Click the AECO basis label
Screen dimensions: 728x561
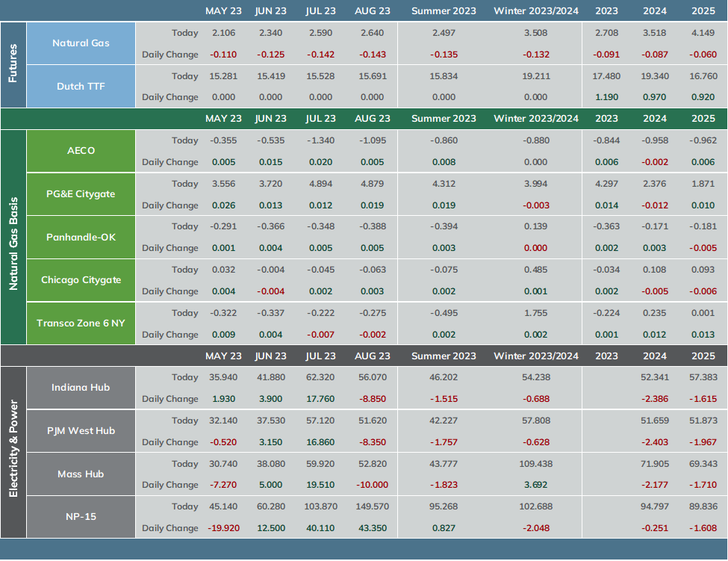pyautogui.click(x=81, y=151)
